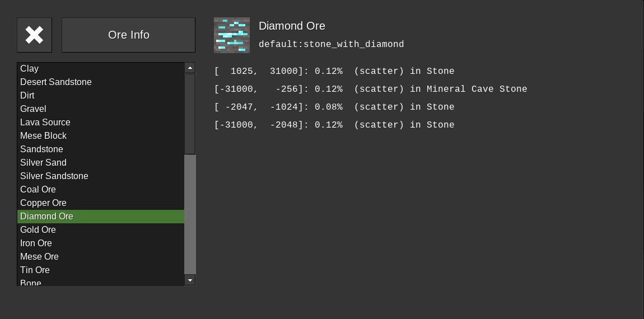
Task: View Iron Ore details
Action: [36, 243]
